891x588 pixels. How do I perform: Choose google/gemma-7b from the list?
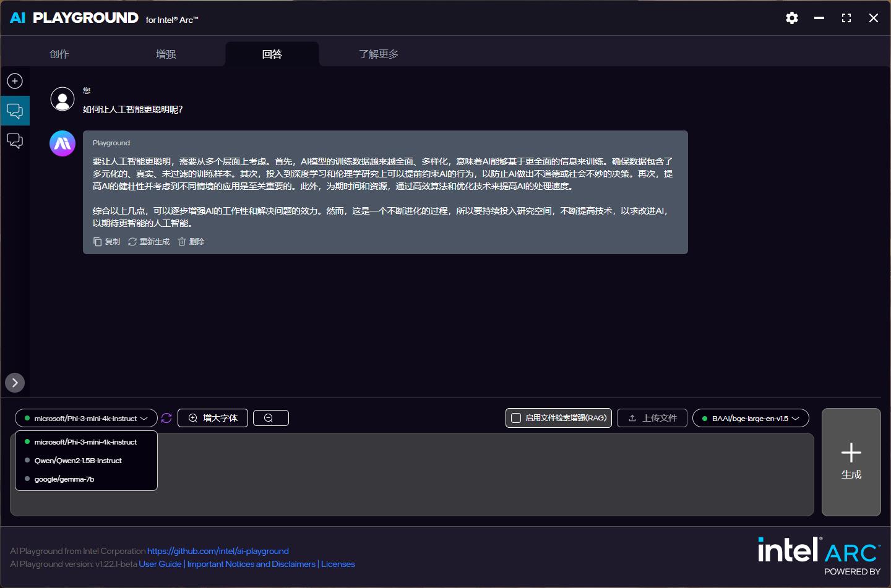pos(86,479)
